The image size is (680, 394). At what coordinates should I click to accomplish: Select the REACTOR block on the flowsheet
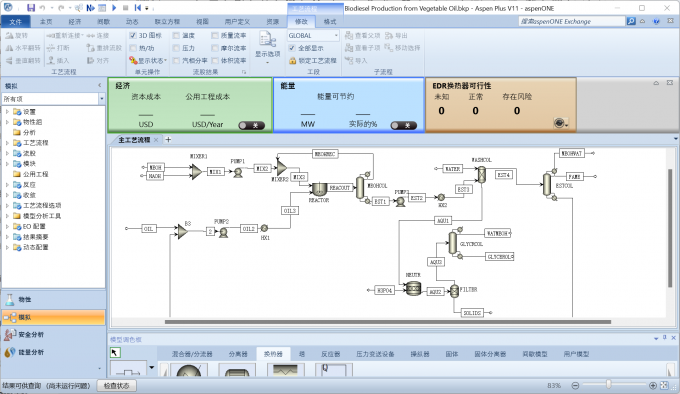(319, 189)
